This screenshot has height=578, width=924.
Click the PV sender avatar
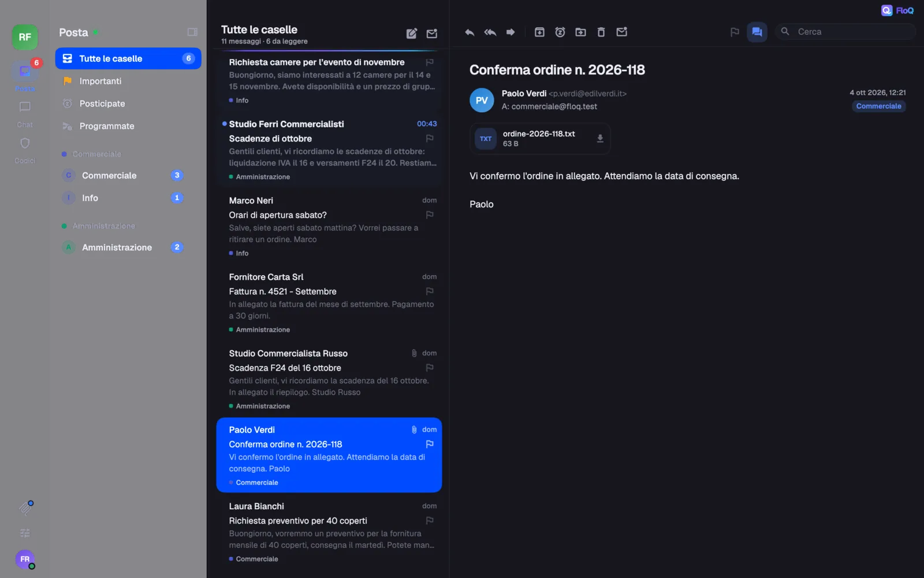coord(482,100)
